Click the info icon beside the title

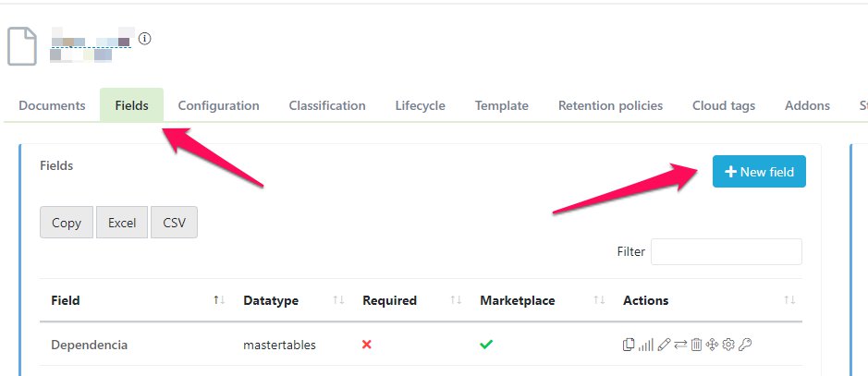tap(145, 39)
